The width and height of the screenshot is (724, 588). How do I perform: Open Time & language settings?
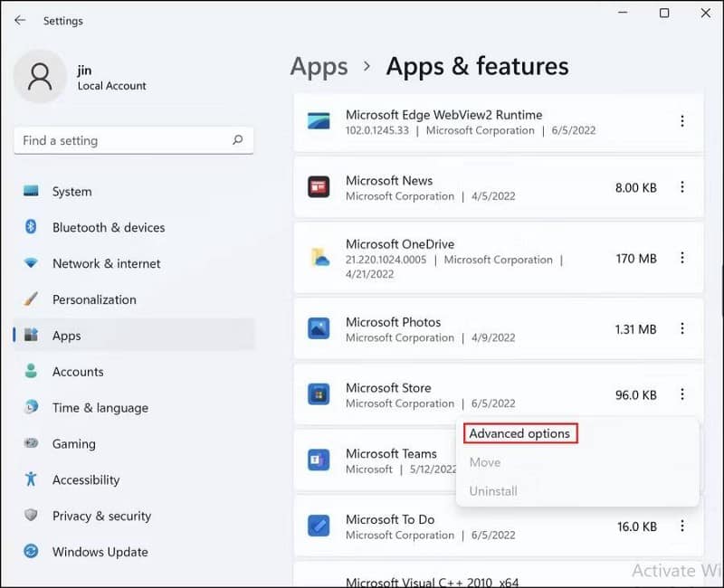tap(134, 407)
